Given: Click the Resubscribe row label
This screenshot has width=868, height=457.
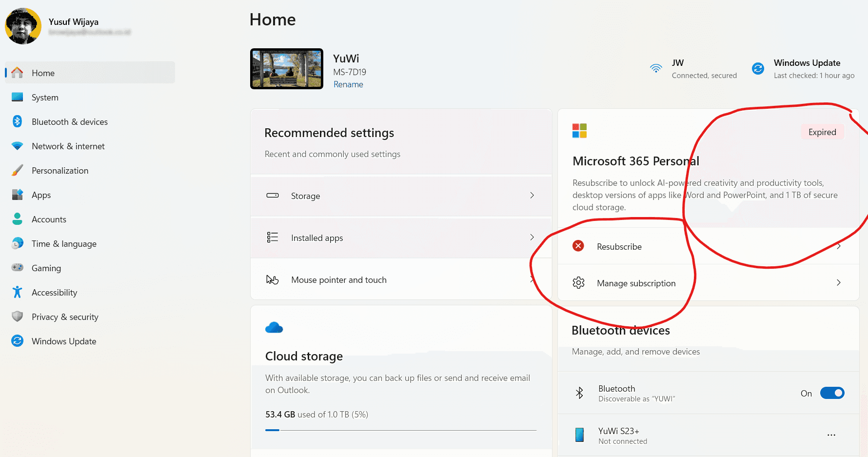Looking at the screenshot, I should (x=619, y=247).
